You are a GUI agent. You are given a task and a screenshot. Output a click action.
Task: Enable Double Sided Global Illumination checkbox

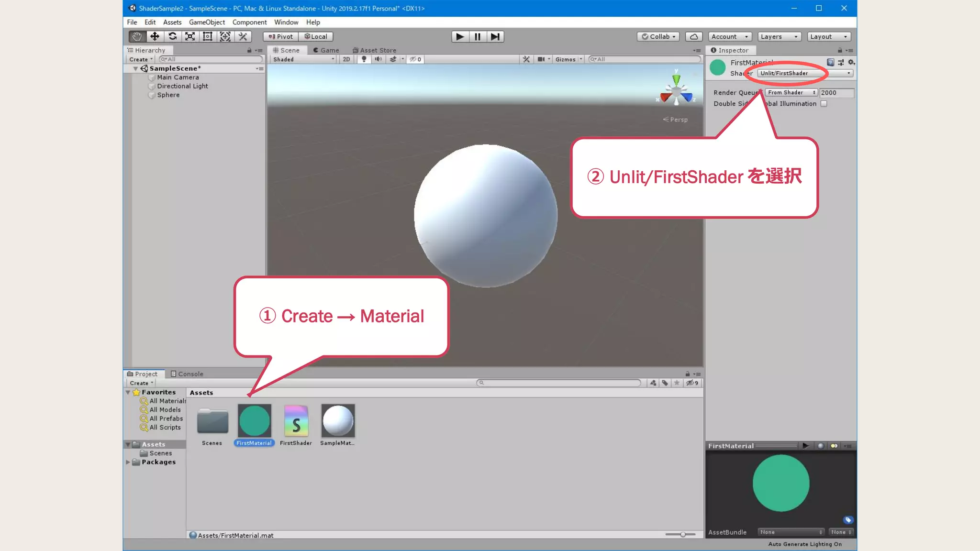(824, 104)
